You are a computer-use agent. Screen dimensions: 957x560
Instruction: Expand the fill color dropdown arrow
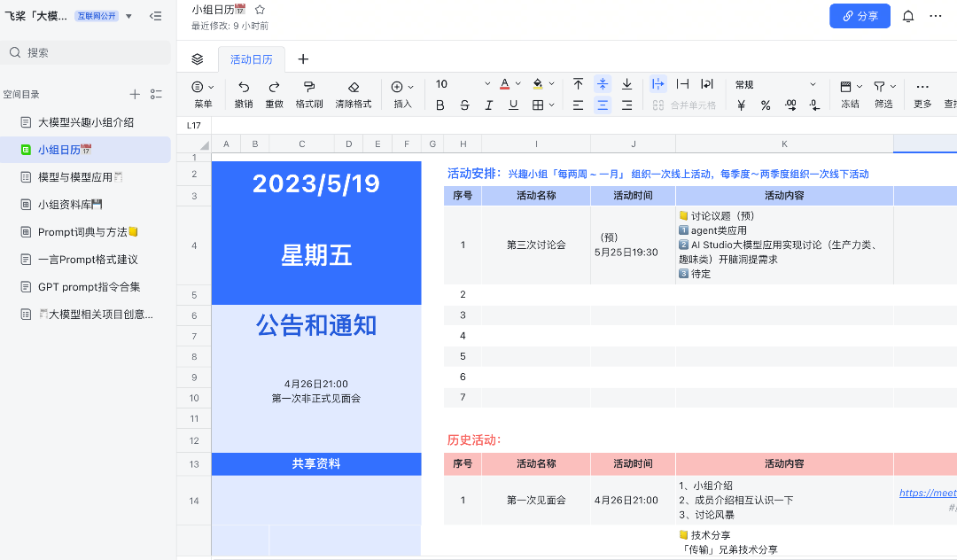coord(551,84)
